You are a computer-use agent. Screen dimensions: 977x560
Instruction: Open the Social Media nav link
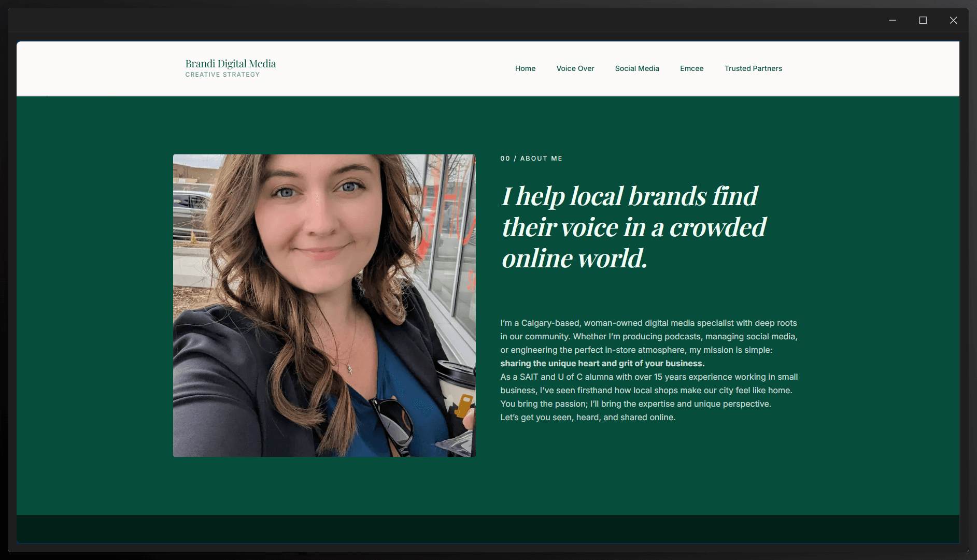[636, 68]
